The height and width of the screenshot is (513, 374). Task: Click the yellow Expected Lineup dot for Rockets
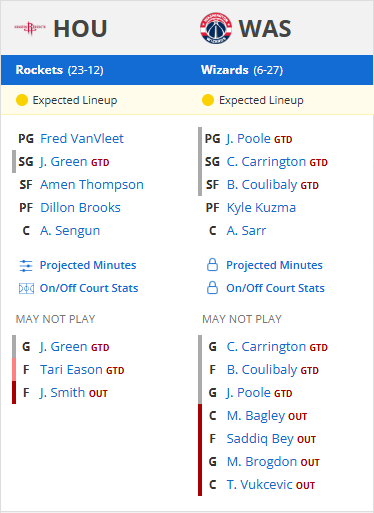22,100
